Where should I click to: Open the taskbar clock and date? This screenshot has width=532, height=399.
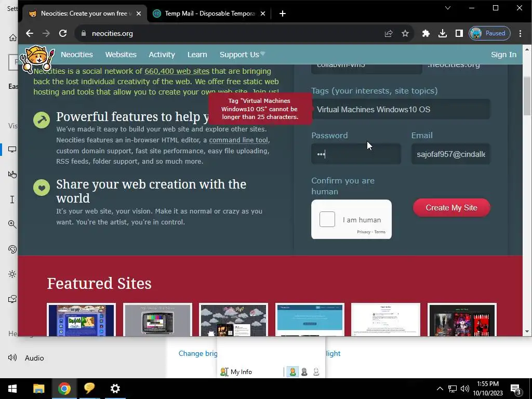point(487,389)
